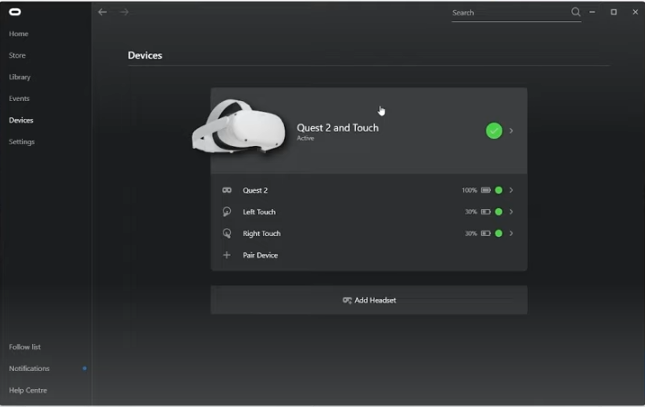Select the Quest 2 row label
645x407 pixels.
point(255,190)
